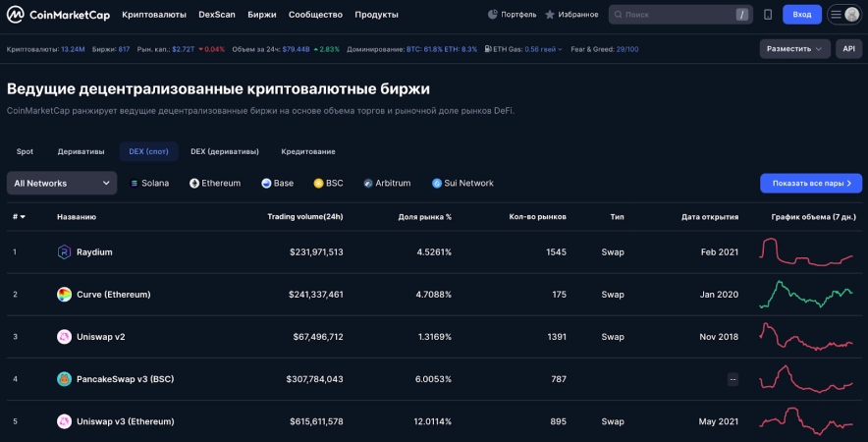Viewport: 868px width, 442px height.
Task: Open the Разместить dropdown
Action: (x=793, y=49)
